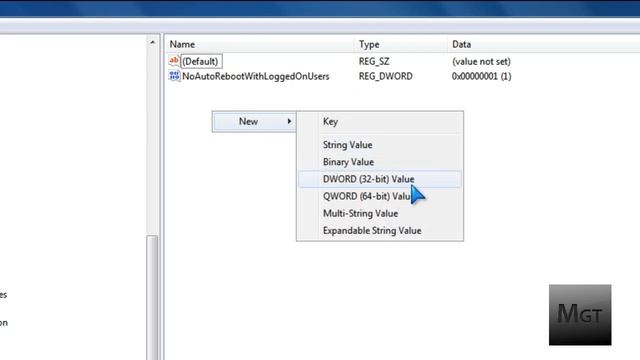The height and width of the screenshot is (360, 640).
Task: Click REG_DWORD type cell
Action: point(386,76)
